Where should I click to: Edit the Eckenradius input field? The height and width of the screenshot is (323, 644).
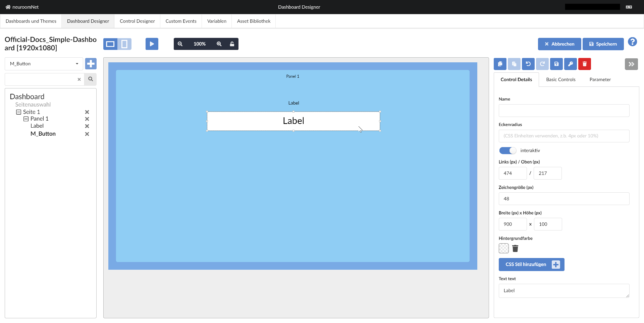(x=563, y=136)
